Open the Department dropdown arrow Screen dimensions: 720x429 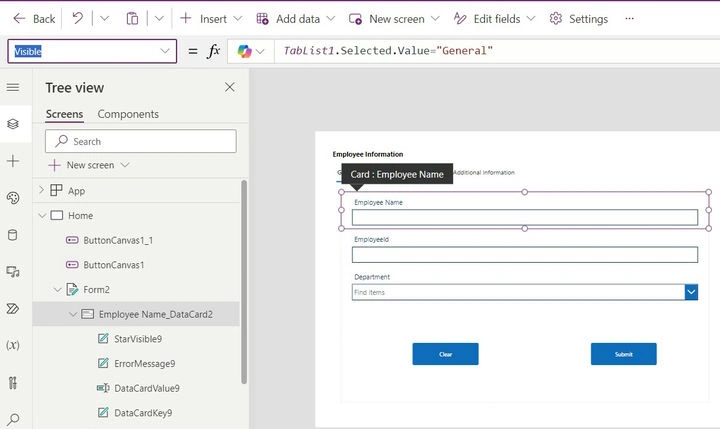692,292
